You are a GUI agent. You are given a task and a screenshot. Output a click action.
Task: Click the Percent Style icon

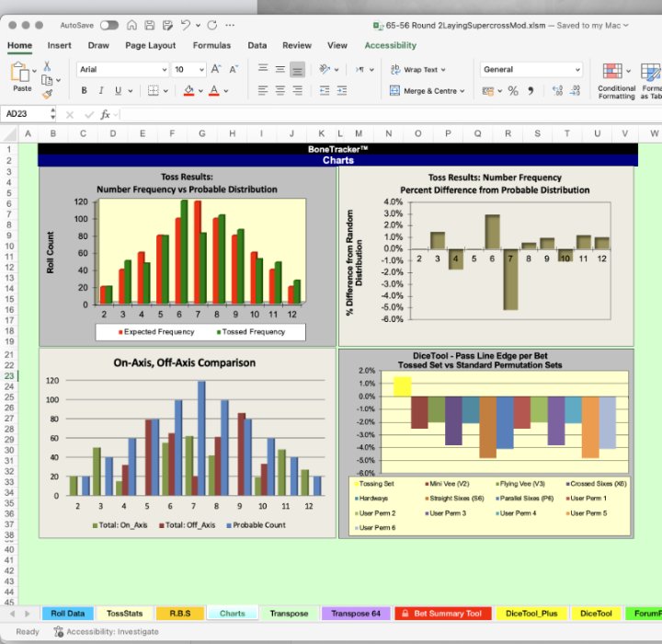513,91
